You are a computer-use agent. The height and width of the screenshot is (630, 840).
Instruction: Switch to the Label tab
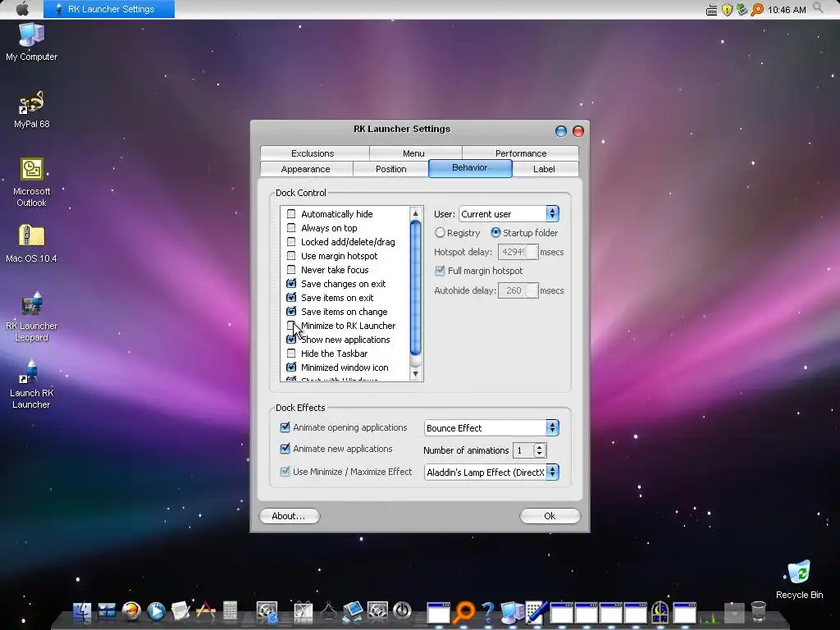click(545, 169)
